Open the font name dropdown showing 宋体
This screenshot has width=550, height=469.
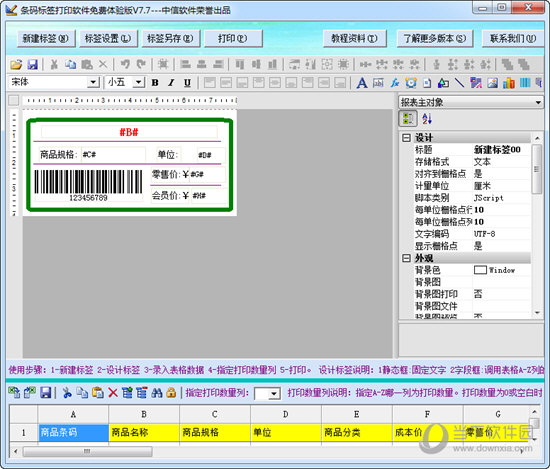click(x=93, y=82)
